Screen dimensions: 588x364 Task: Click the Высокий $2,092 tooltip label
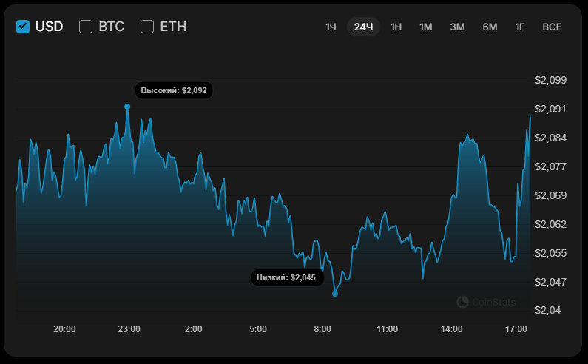[175, 90]
